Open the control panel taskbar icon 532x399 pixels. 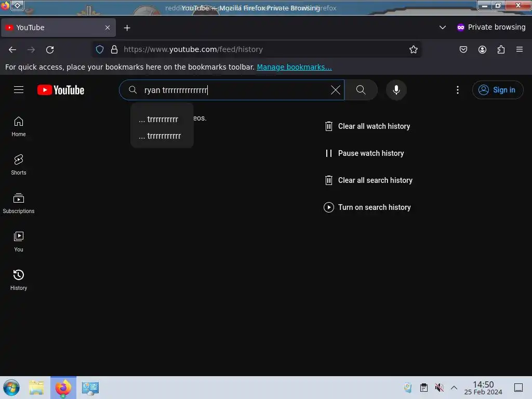[x=90, y=388]
